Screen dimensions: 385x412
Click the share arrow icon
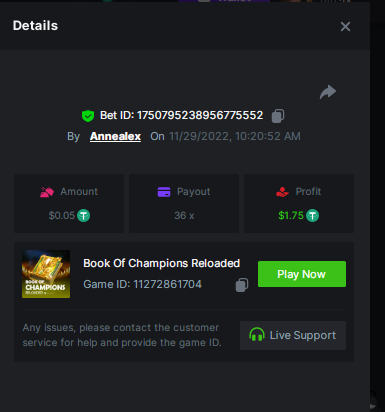(328, 92)
